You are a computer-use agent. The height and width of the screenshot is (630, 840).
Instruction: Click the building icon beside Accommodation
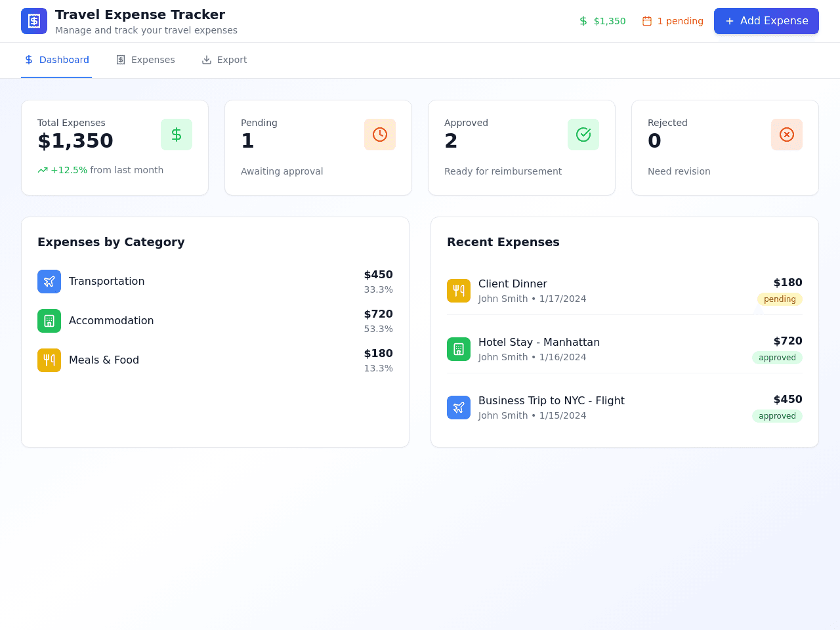[x=49, y=321]
